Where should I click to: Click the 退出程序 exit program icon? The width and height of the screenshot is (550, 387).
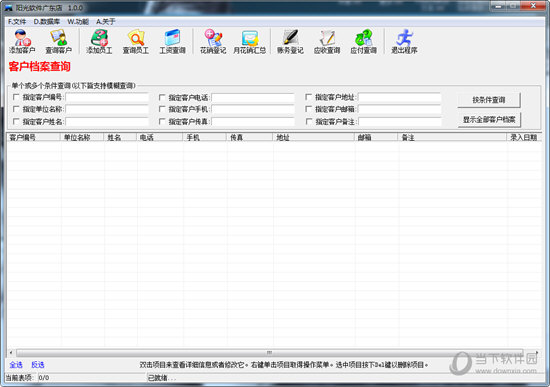404,41
